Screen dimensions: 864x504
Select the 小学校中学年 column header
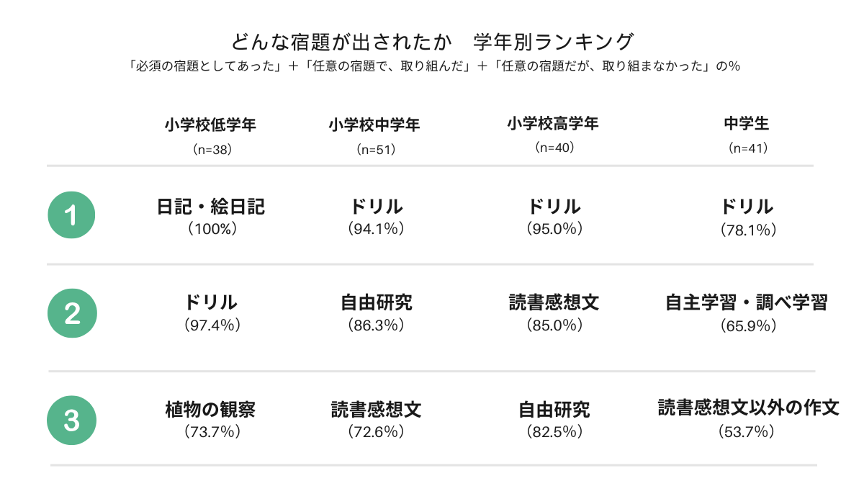coord(374,125)
